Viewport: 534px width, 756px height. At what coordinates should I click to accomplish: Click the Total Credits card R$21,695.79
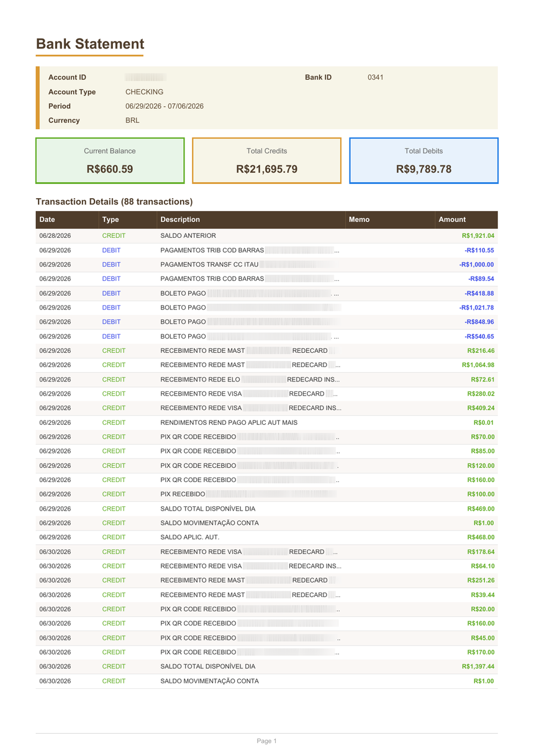coord(267,161)
